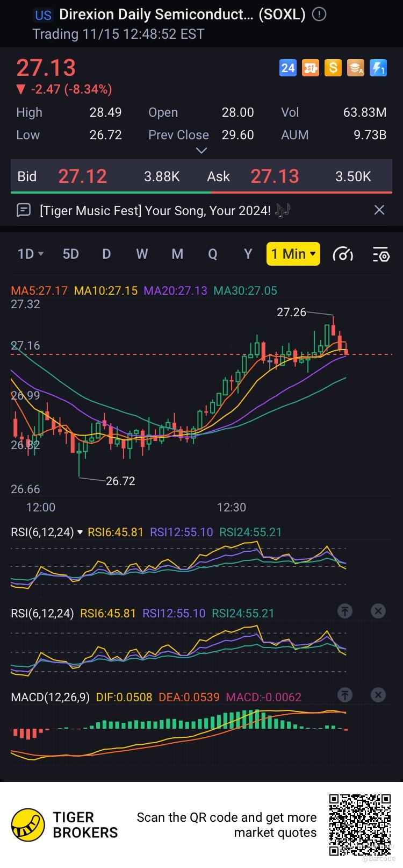Switch chart to 5D timeframe
The width and height of the screenshot is (403, 868).
pyautogui.click(x=70, y=254)
